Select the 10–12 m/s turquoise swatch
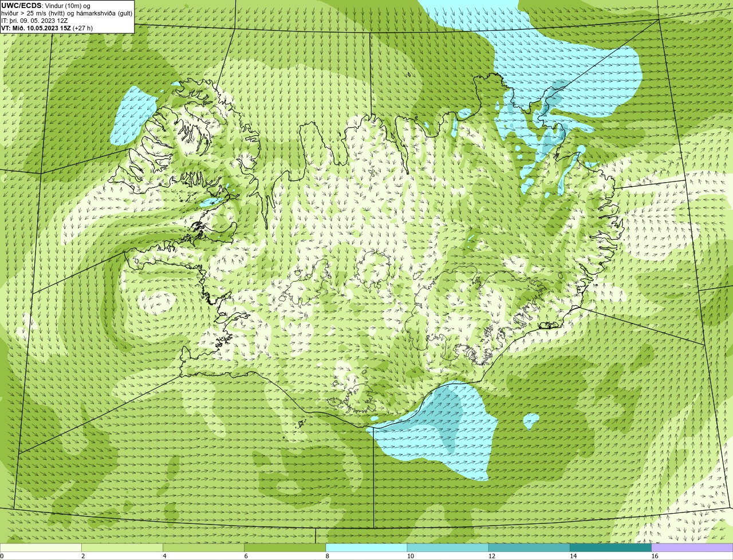 (448, 547)
